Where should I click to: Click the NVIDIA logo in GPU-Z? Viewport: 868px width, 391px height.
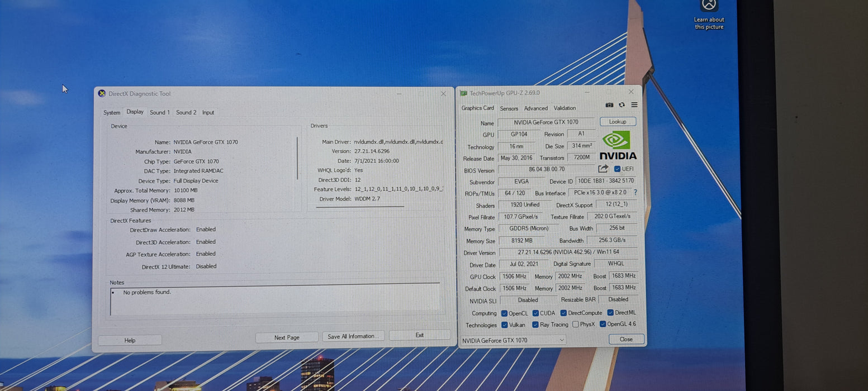[x=618, y=145]
